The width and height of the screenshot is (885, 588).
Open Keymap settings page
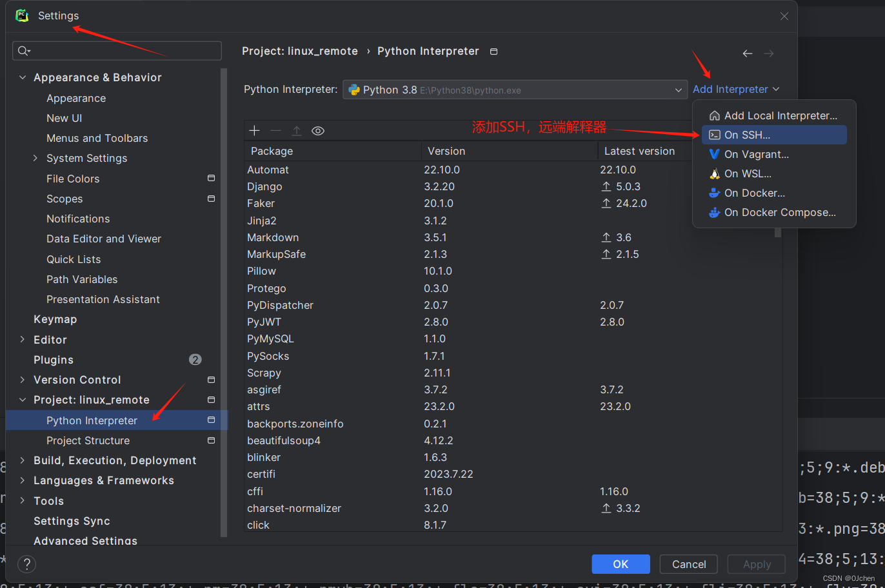[55, 319]
